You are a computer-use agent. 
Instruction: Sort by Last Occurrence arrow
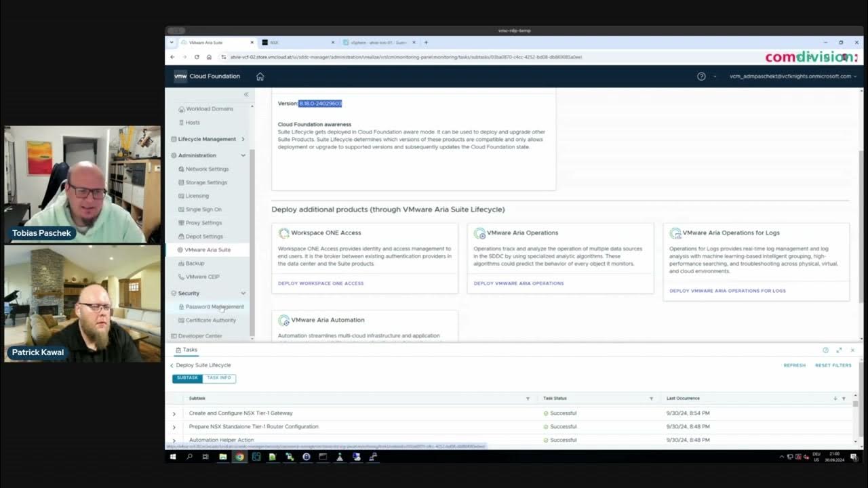(835, 399)
